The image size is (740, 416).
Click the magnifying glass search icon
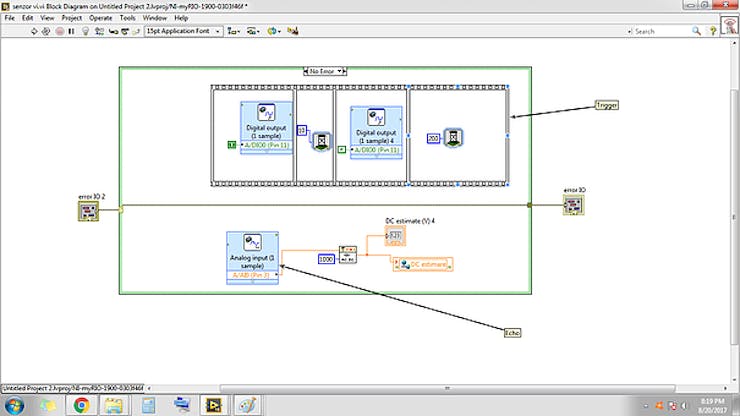[x=696, y=31]
